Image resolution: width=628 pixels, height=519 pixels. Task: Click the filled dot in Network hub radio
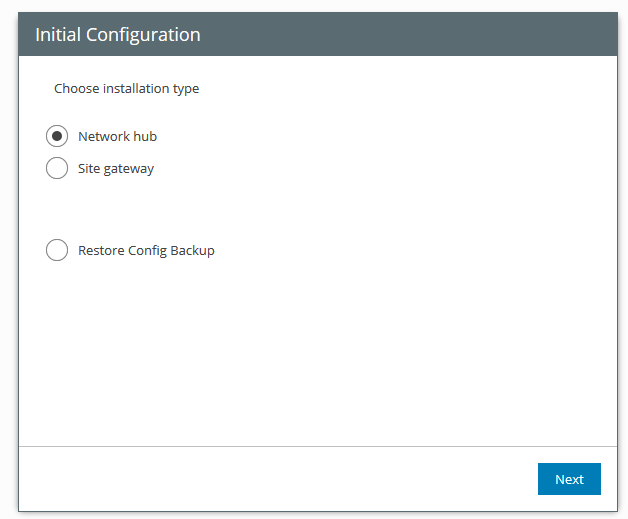tap(57, 136)
